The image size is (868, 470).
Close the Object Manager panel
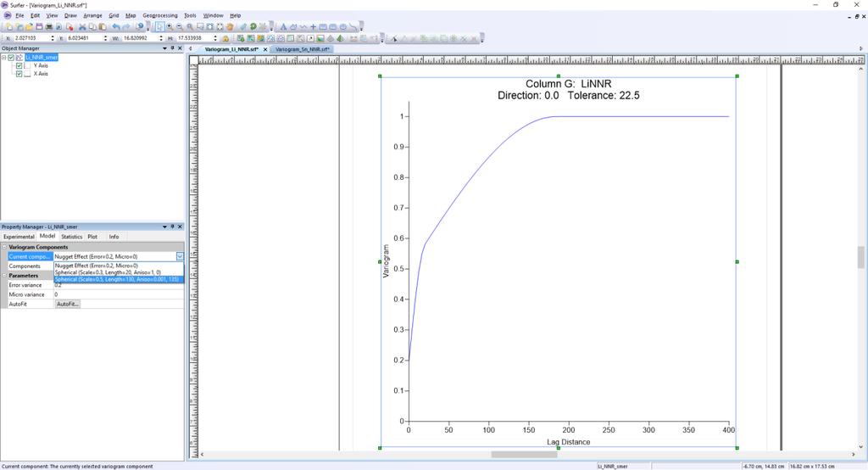[180, 48]
